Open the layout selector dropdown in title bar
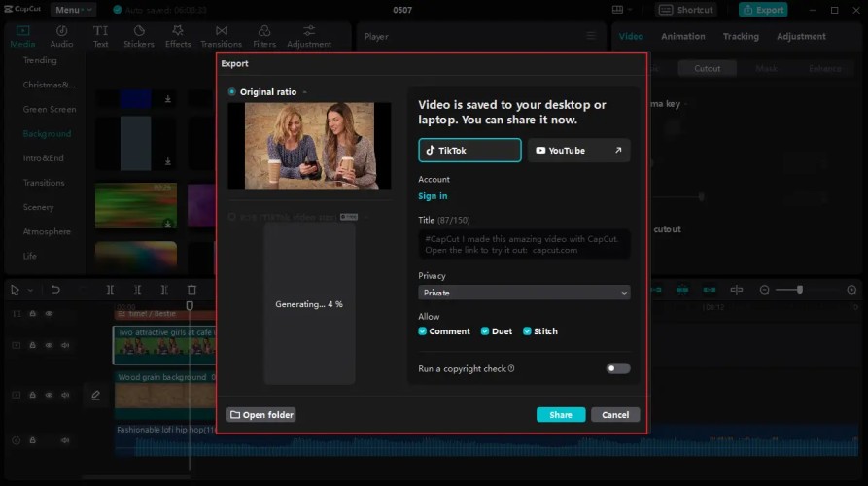868x486 pixels. click(622, 10)
